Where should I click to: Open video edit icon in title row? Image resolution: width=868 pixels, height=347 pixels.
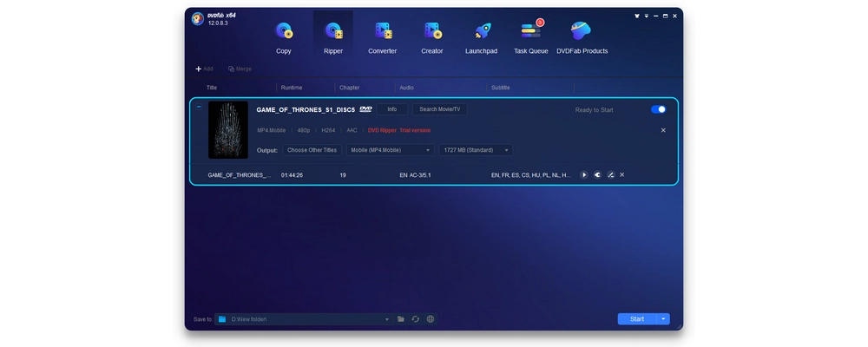610,175
